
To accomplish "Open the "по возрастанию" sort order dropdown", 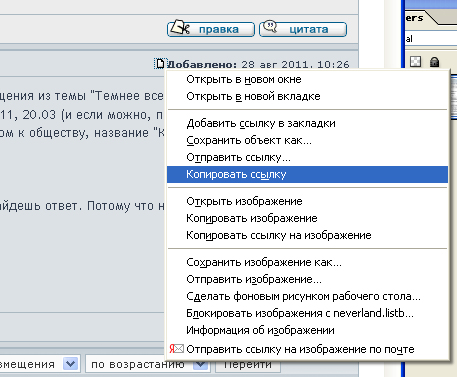I will (x=148, y=364).
